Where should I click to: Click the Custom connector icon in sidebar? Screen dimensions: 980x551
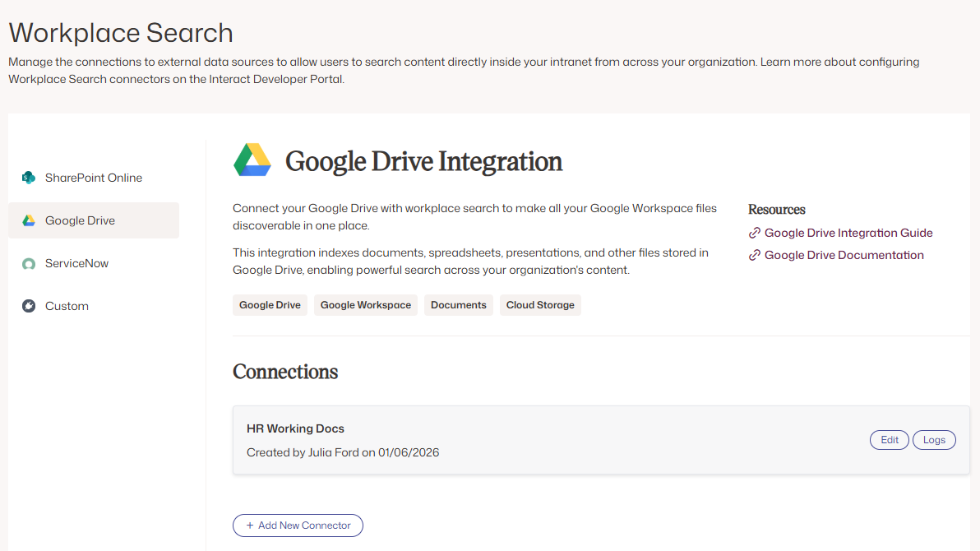tap(29, 306)
